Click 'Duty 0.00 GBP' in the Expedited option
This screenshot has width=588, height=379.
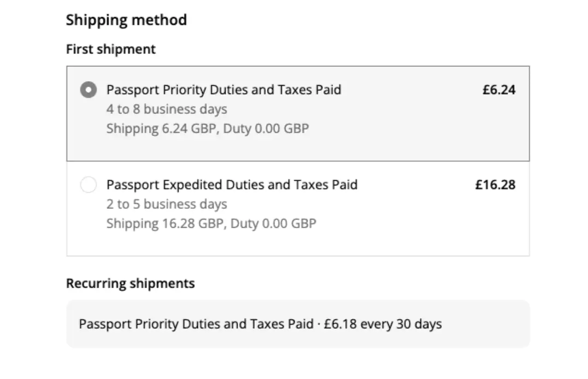(x=273, y=224)
